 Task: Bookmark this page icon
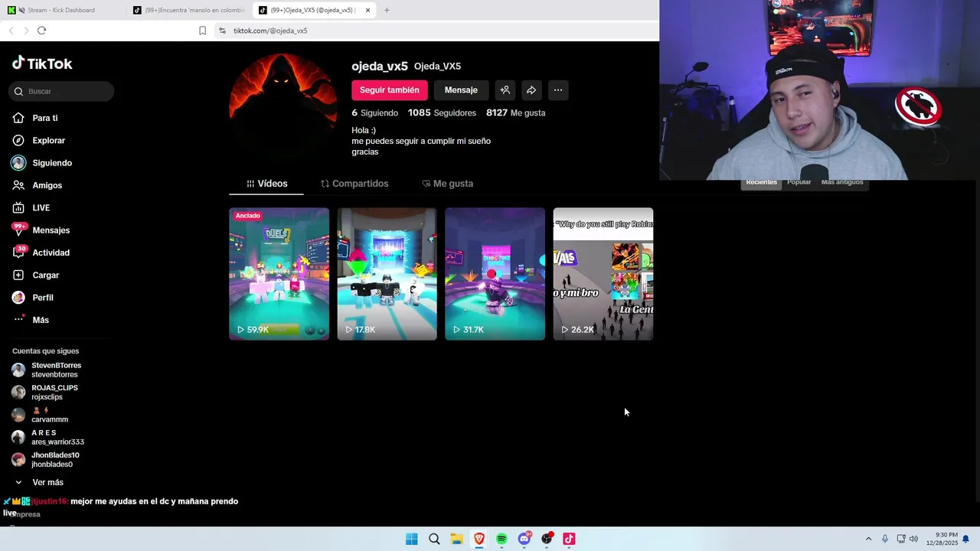click(x=202, y=31)
